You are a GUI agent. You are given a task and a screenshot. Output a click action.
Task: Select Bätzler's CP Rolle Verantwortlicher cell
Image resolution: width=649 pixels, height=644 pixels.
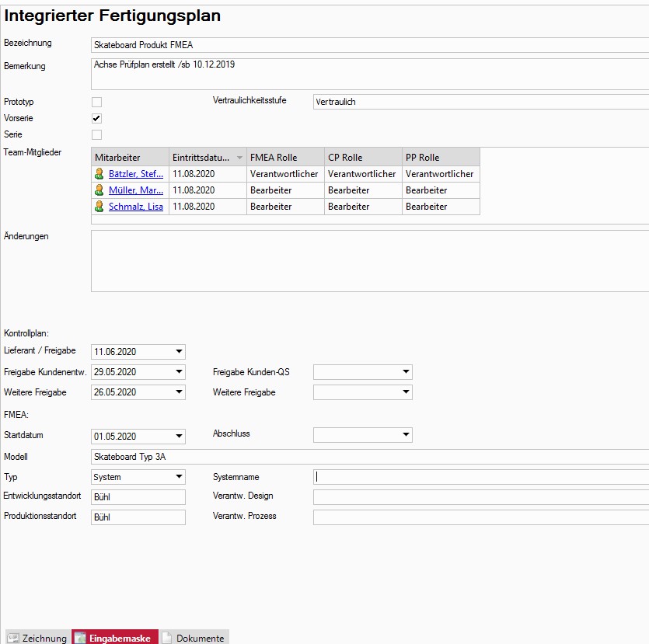[363, 174]
